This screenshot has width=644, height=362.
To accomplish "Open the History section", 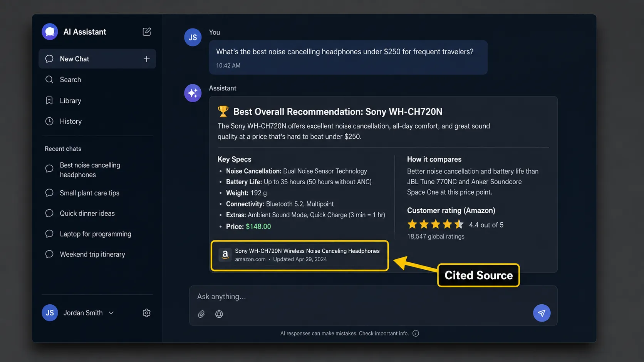I will (71, 121).
